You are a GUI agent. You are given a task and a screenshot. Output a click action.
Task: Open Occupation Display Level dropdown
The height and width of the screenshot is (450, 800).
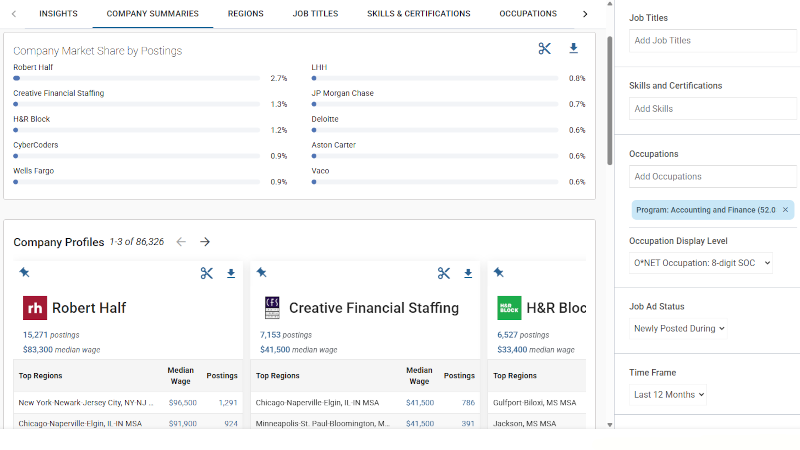pyautogui.click(x=701, y=263)
